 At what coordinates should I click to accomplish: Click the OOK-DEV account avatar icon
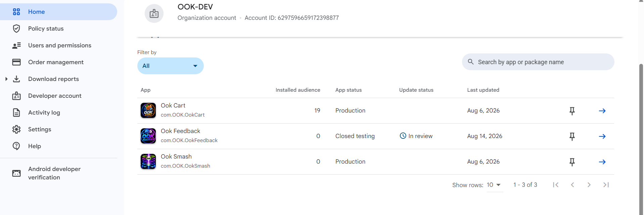click(x=154, y=13)
